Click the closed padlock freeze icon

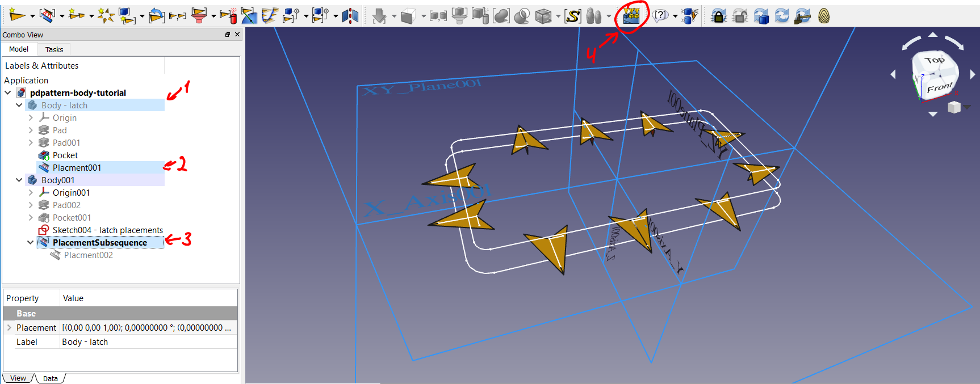719,16
